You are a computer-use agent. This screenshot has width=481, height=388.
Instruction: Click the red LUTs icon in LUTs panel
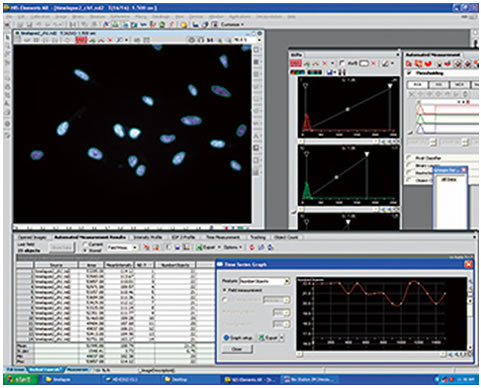[295, 63]
